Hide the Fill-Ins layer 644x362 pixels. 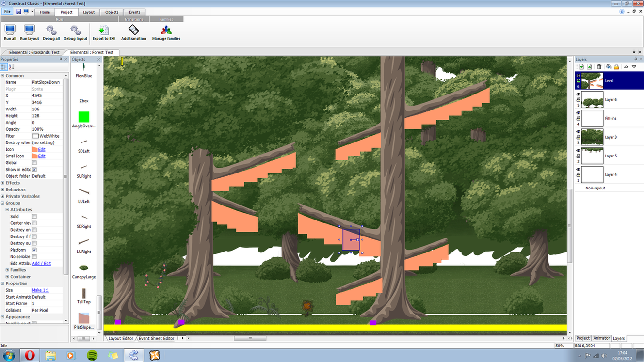[578, 113]
